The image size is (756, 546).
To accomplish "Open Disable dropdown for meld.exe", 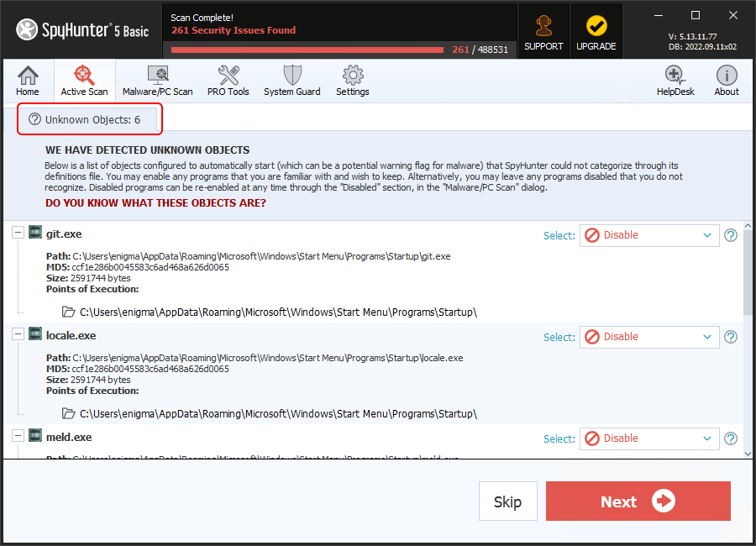I will click(649, 438).
